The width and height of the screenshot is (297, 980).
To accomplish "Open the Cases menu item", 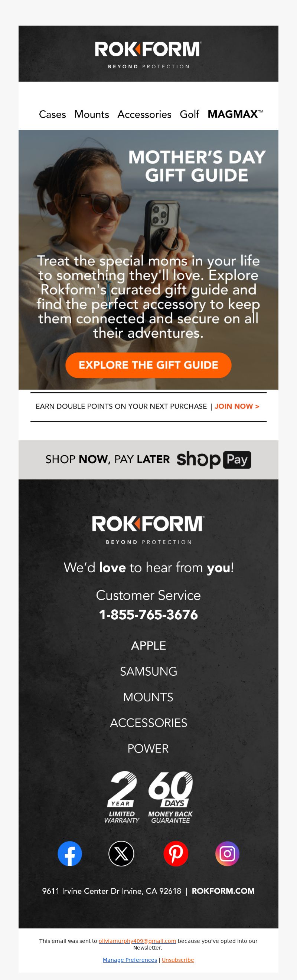I will (53, 114).
